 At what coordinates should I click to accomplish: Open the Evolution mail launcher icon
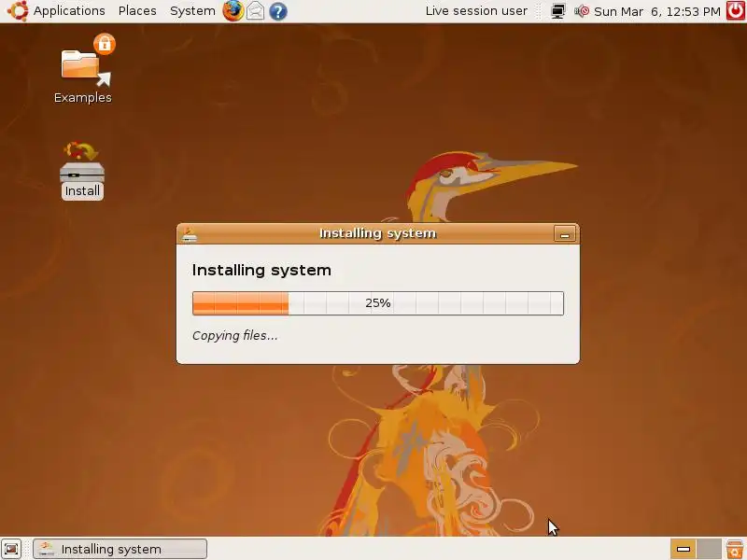coord(255,11)
